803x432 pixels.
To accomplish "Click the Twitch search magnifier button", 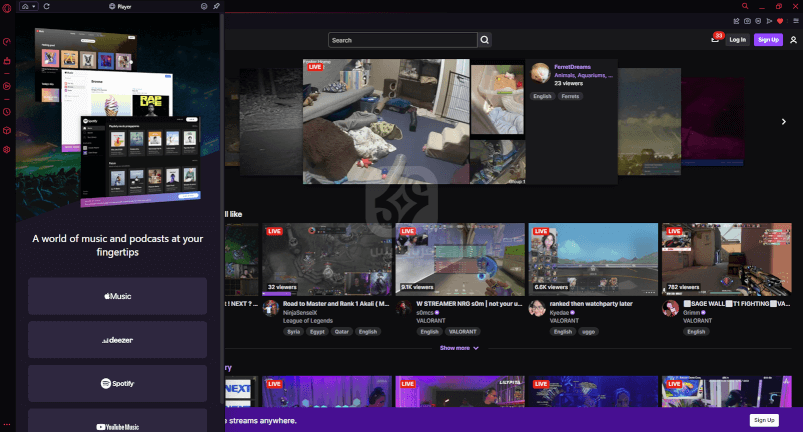I will (484, 40).
